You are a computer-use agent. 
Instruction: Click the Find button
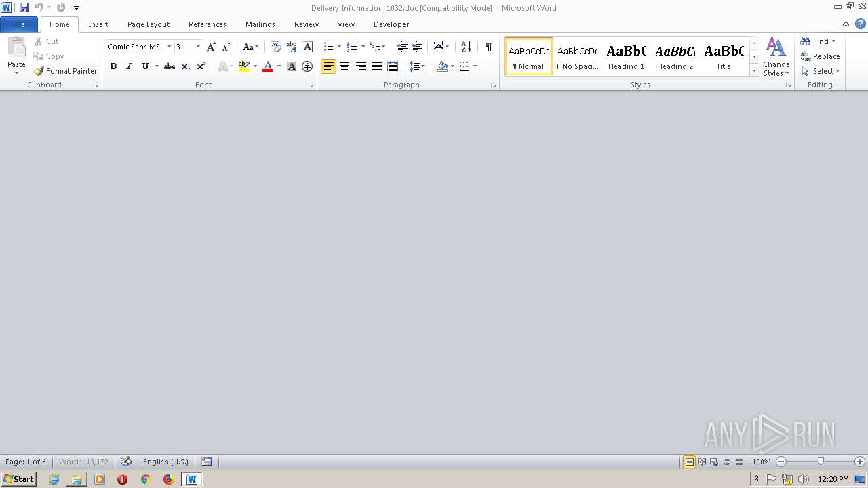coord(814,41)
